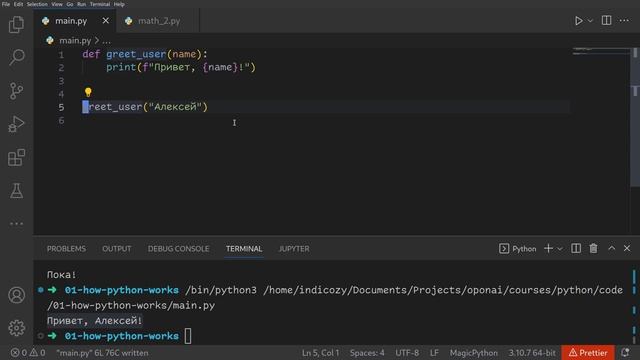Kill the terminal with trash icon
This screenshot has width=640, height=360.
[593, 248]
